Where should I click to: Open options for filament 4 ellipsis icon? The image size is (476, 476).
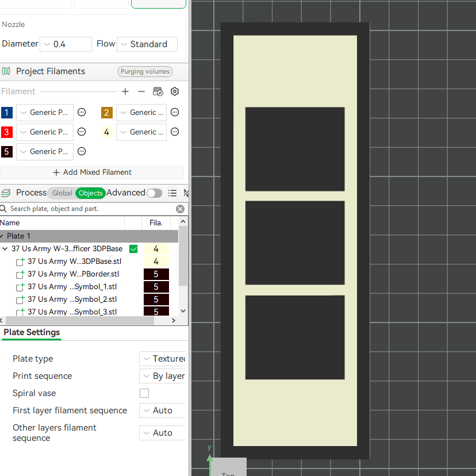point(175,132)
